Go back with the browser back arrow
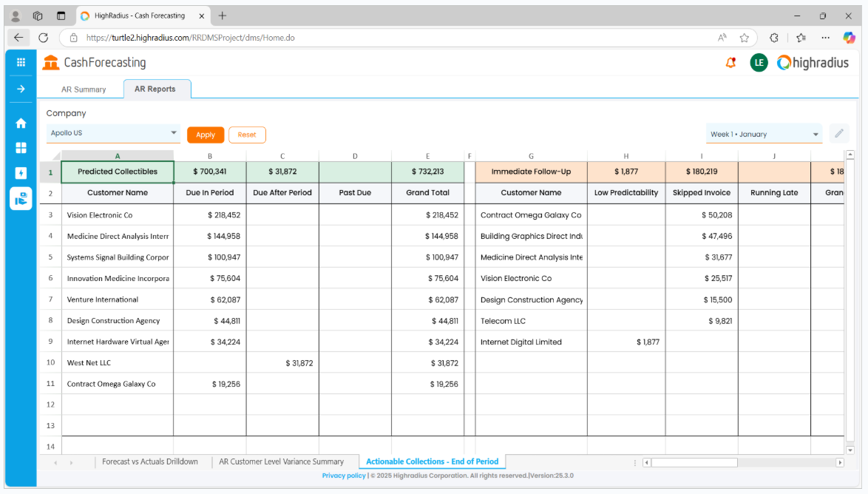 point(18,38)
